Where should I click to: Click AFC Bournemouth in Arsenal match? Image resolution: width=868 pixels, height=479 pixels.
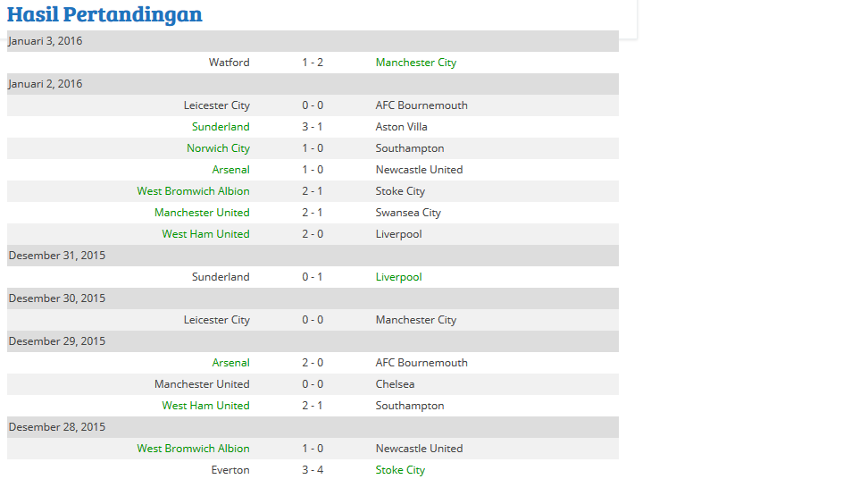pos(421,363)
